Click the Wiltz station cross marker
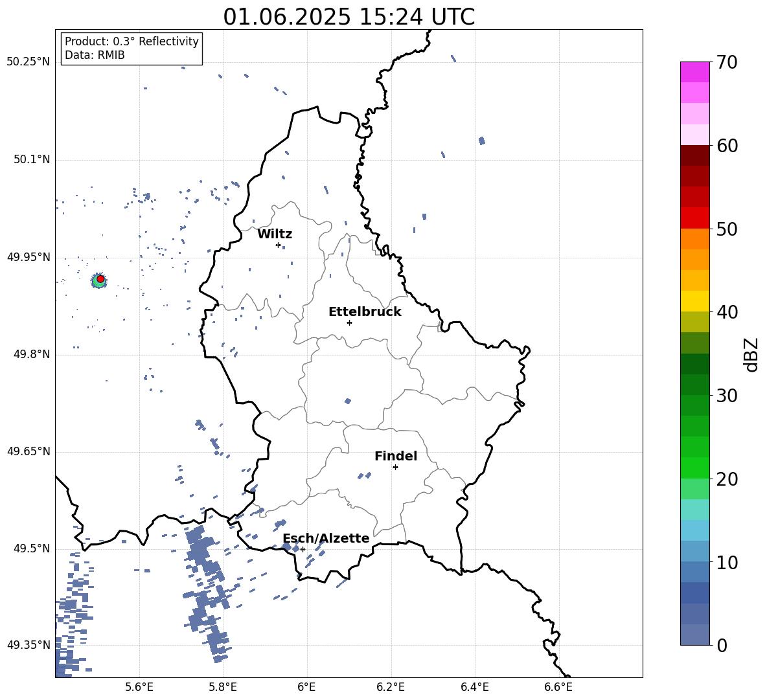Screen dimensions: 767x700 [278, 245]
